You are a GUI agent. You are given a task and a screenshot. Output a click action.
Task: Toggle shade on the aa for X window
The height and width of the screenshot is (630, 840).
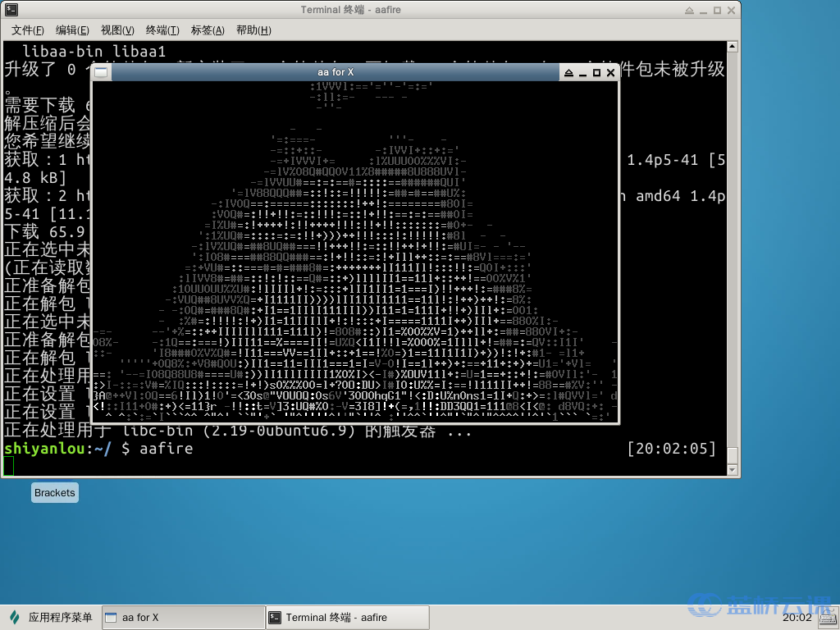[x=567, y=72]
